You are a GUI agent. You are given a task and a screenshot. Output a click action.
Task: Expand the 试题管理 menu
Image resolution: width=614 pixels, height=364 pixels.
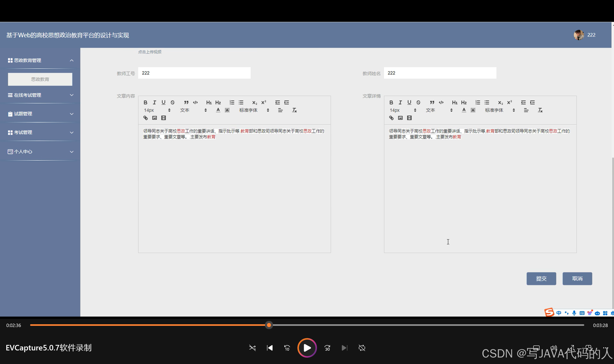[40, 114]
